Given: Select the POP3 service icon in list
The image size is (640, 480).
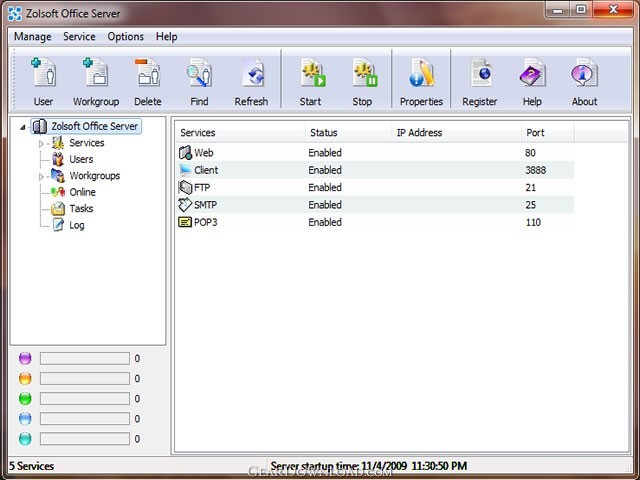Looking at the screenshot, I should [185, 222].
